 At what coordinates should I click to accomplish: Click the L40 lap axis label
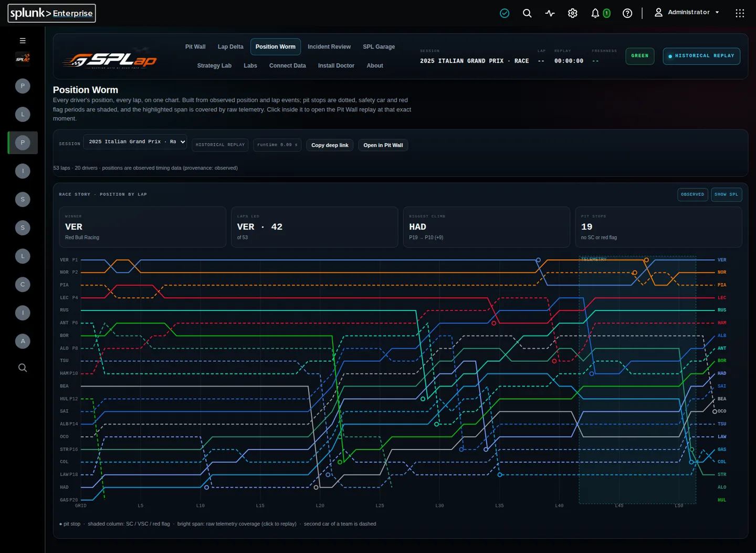(559, 506)
